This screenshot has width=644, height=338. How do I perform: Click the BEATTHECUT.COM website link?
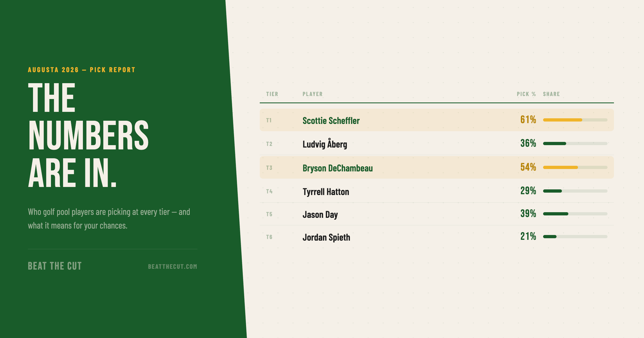pyautogui.click(x=173, y=266)
